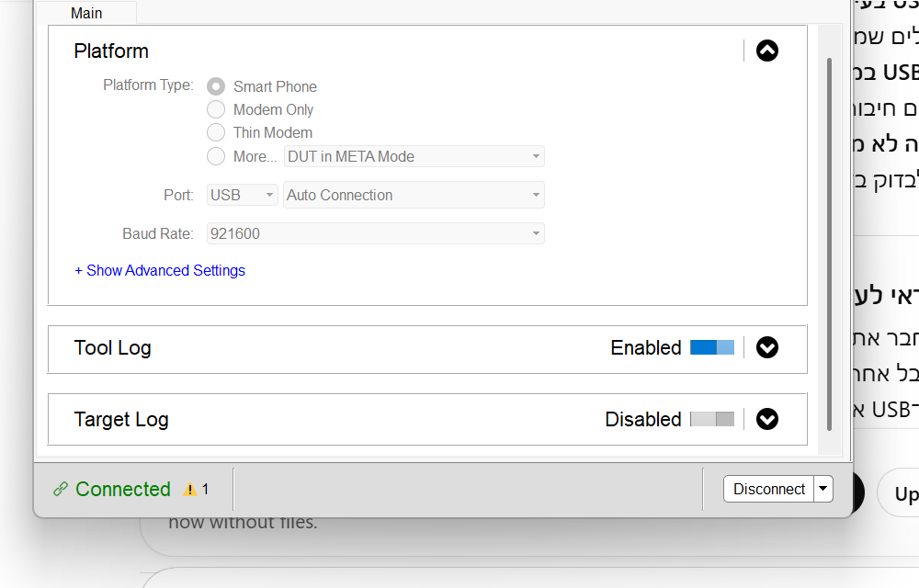The height and width of the screenshot is (588, 919).
Task: Expand the Target Log section
Action: point(766,419)
